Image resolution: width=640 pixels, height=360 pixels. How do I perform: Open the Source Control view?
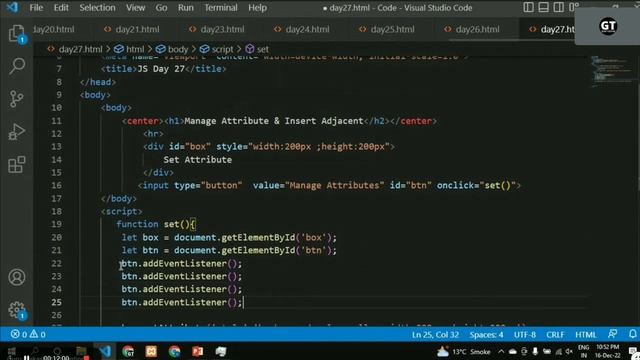point(16,99)
